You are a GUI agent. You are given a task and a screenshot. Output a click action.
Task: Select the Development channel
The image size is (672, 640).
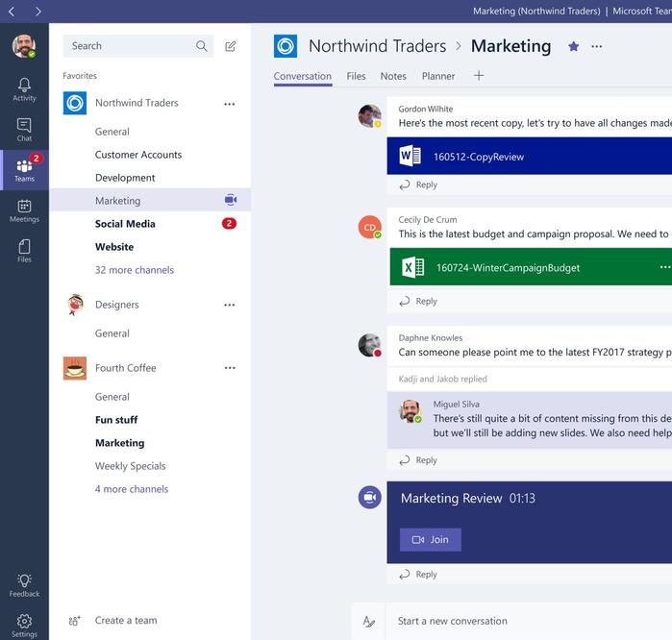coord(125,178)
